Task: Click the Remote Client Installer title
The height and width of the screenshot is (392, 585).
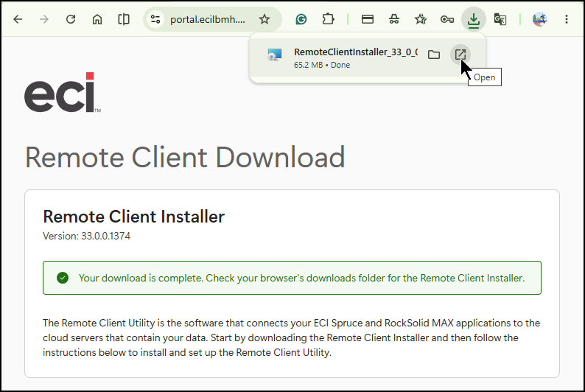Action: pos(133,217)
